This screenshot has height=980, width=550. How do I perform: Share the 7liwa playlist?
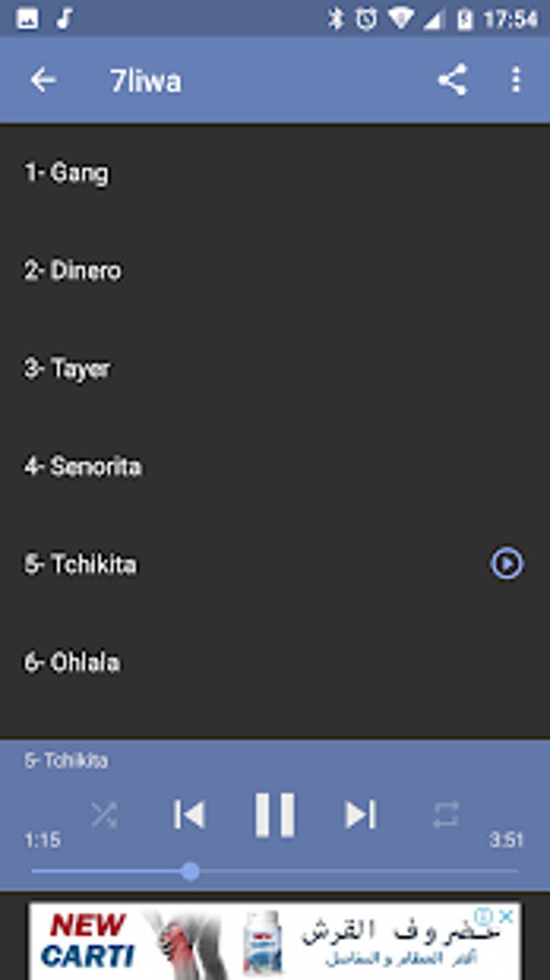tap(452, 80)
